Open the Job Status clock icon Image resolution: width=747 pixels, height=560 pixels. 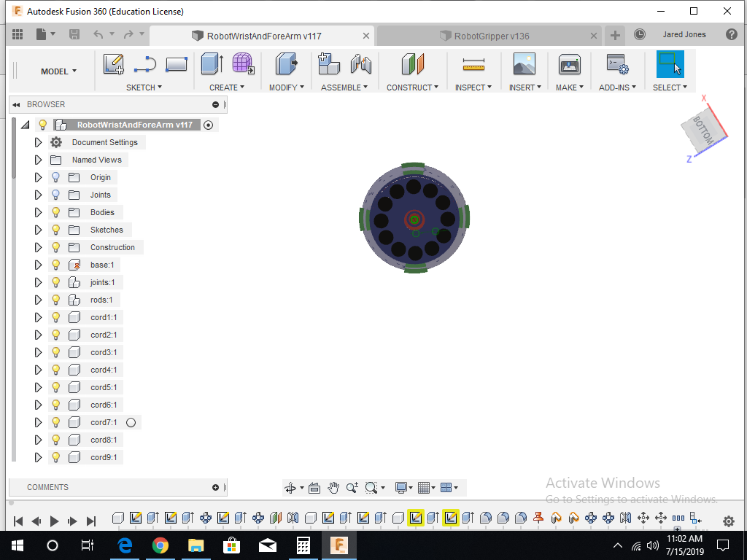(639, 34)
